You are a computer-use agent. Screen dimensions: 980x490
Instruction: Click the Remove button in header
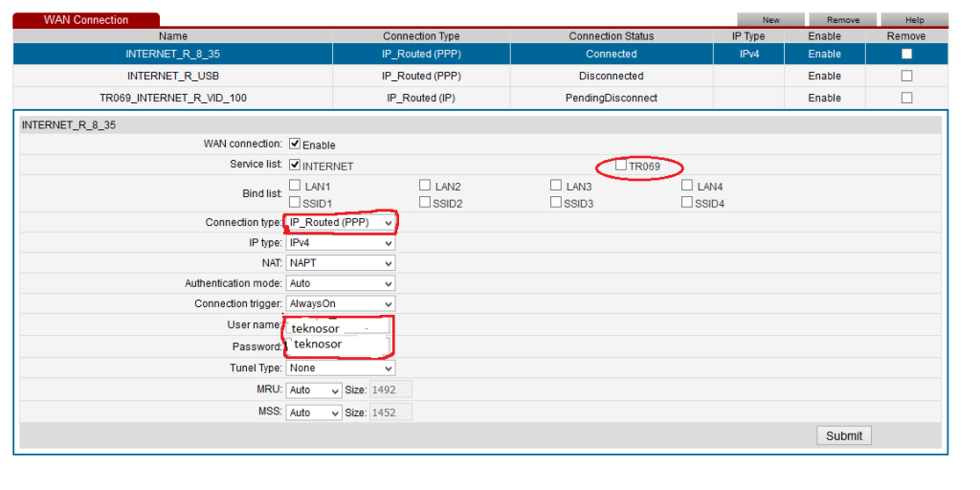click(x=842, y=19)
